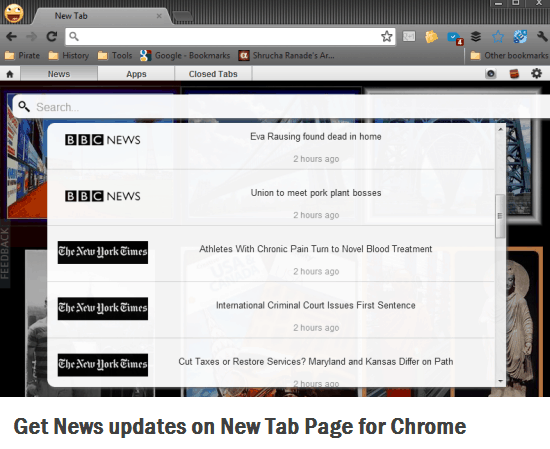Viewport: 550px width, 449px height.
Task: Expand the Other bookmarks folder
Action: [509, 55]
